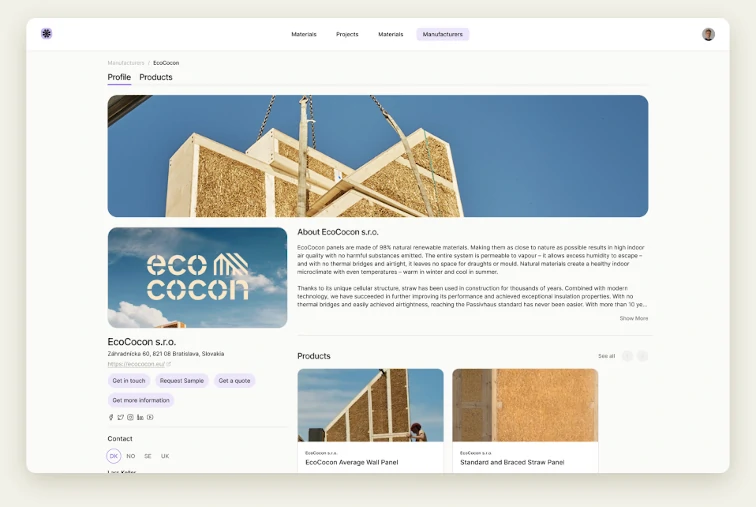Image resolution: width=756 pixels, height=507 pixels.
Task: Open EcoCocon's Facebook page icon
Action: pos(111,417)
